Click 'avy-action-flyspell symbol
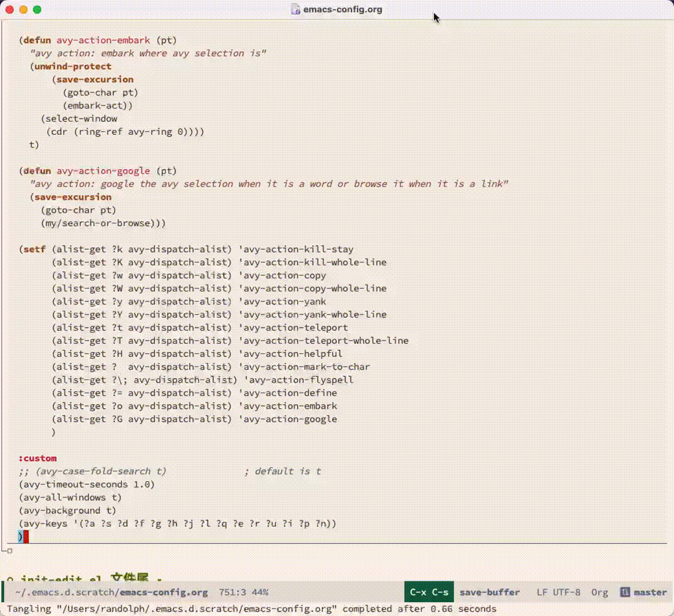The image size is (674, 616). coord(299,380)
